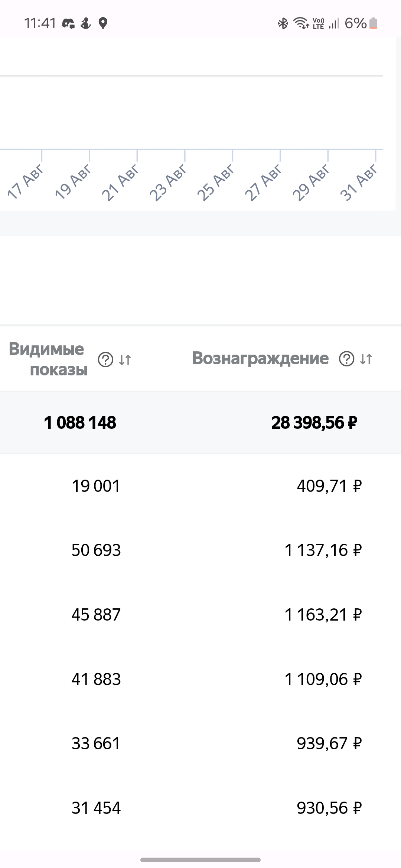Select the reward value 1 137,16 ₽
The width and height of the screenshot is (401, 868).
[323, 550]
